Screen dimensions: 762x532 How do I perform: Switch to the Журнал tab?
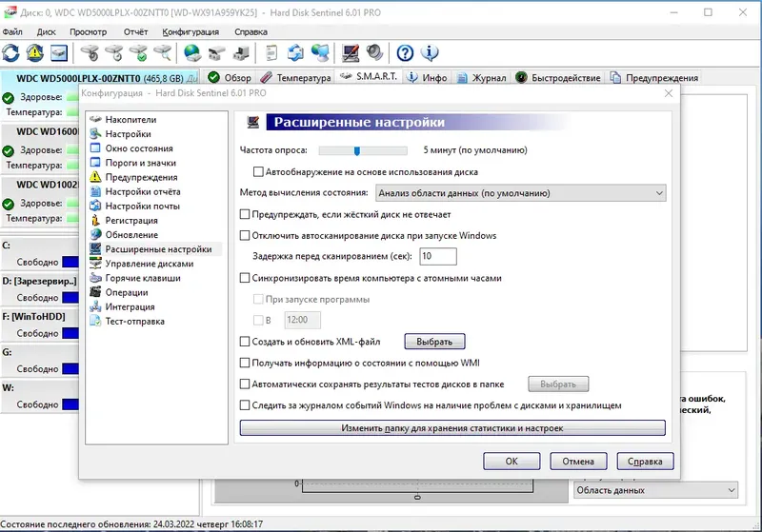click(x=482, y=78)
